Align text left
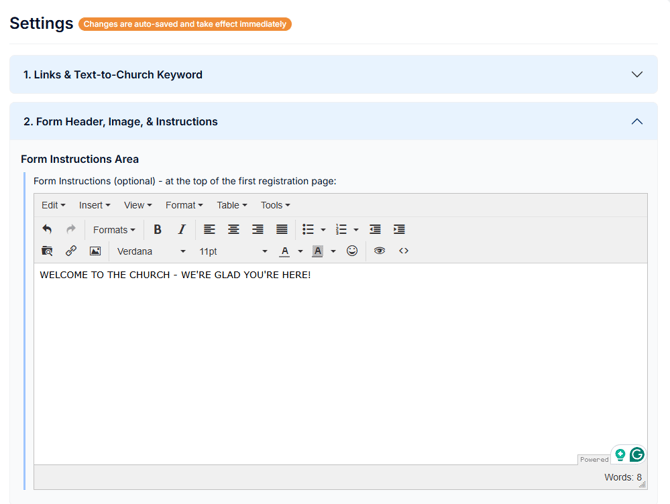 pos(209,229)
